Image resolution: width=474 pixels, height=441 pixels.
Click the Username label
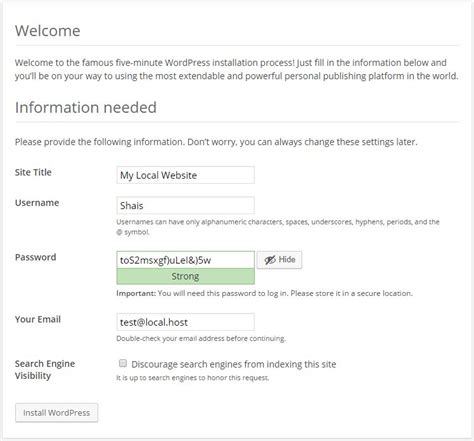[37, 203]
